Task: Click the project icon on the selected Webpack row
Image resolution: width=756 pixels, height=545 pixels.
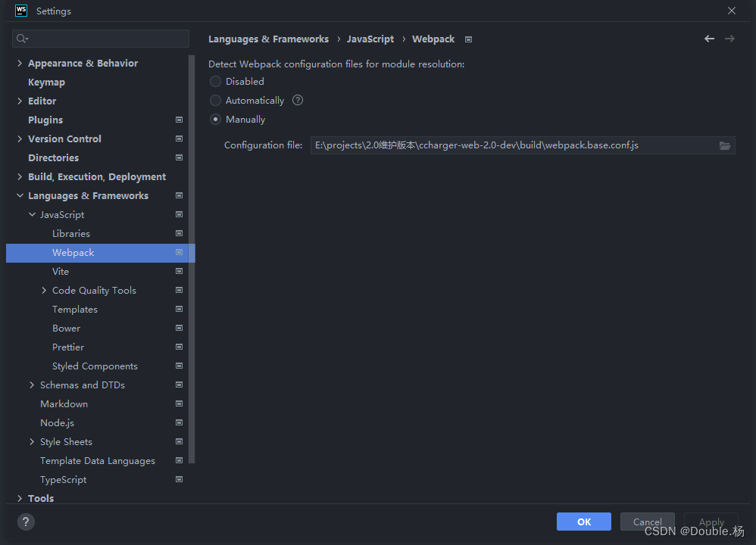Action: click(179, 253)
